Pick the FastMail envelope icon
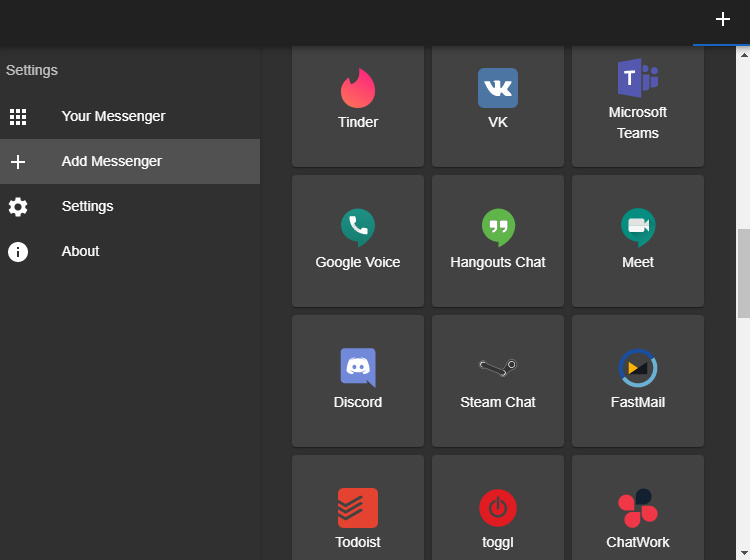Image resolution: width=750 pixels, height=560 pixels. coord(638,368)
